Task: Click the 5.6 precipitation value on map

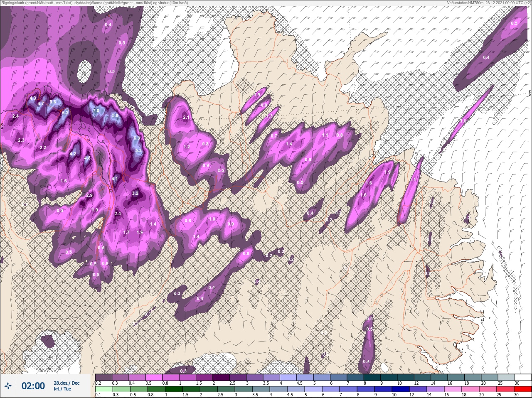Action: click(53, 102)
